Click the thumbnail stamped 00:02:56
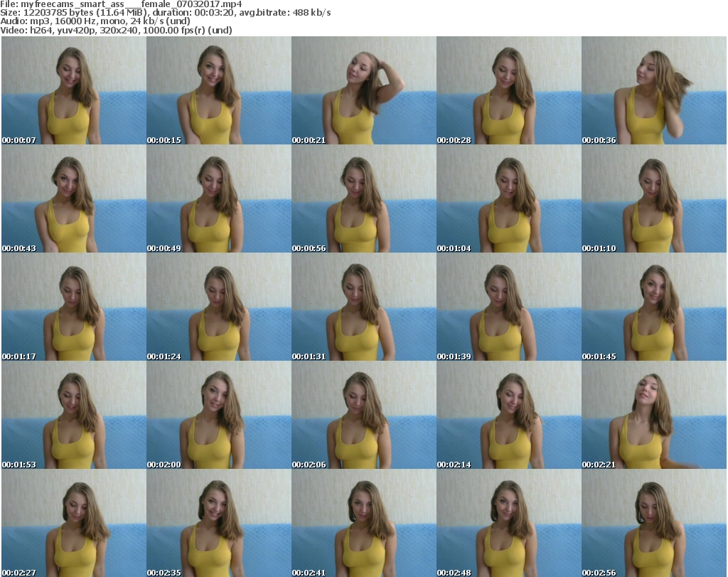 tap(654, 523)
